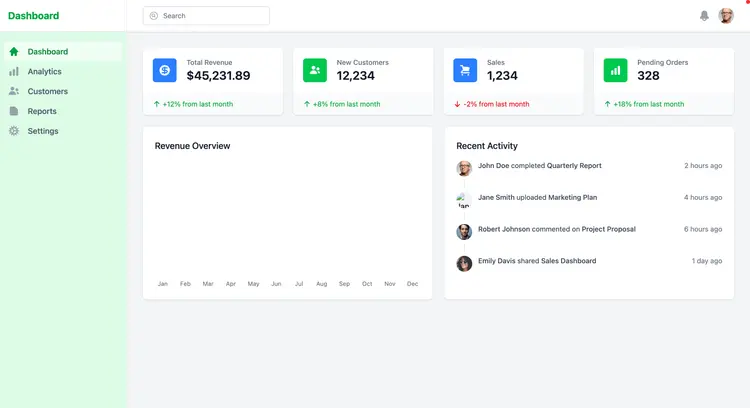Click the 328 pending orders value
750x408 pixels.
tap(648, 76)
